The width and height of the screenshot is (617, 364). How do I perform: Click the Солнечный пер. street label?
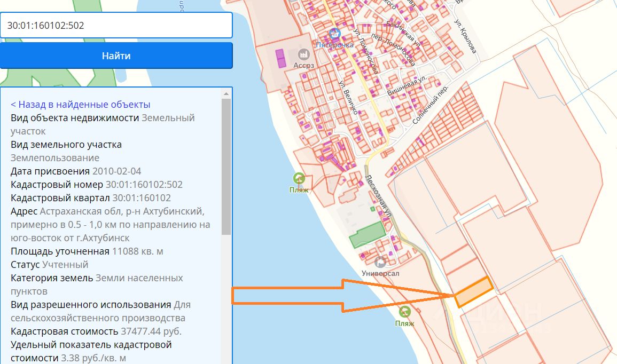point(430,105)
